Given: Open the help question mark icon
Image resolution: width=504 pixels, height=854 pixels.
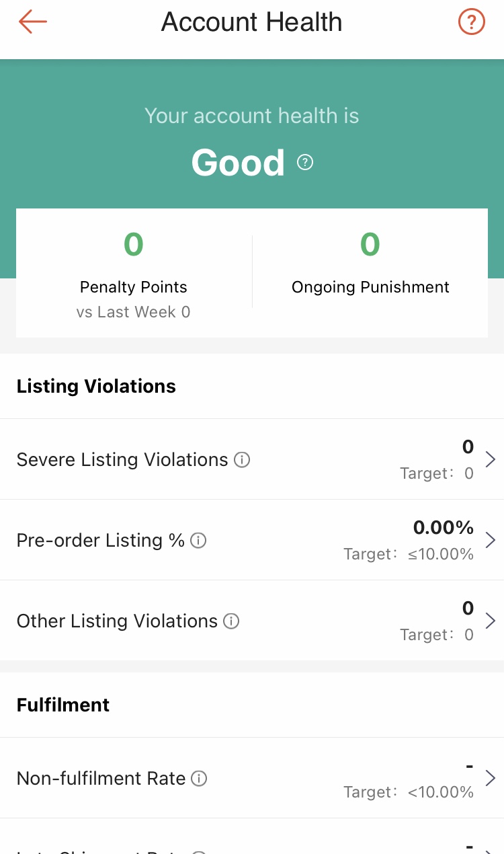Looking at the screenshot, I should 471,22.
